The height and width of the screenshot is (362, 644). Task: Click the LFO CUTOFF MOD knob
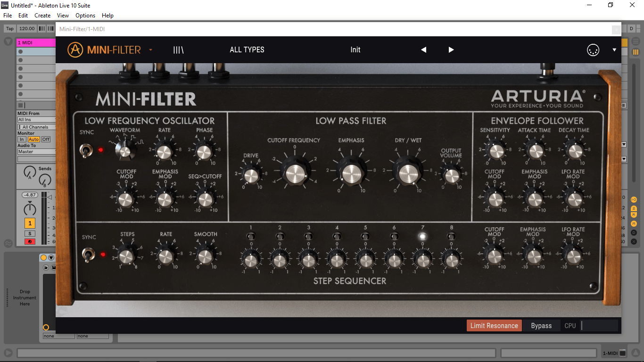[126, 200]
